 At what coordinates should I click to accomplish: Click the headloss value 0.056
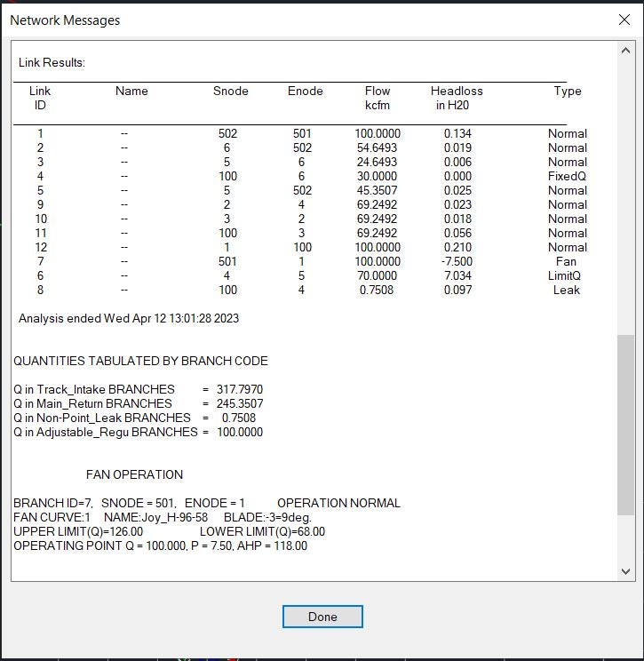[457, 233]
